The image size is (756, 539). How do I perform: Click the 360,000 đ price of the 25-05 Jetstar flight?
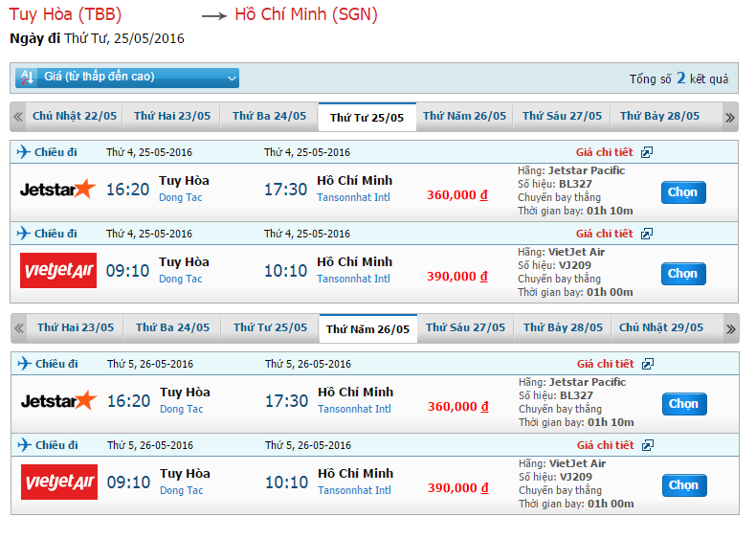point(457,195)
